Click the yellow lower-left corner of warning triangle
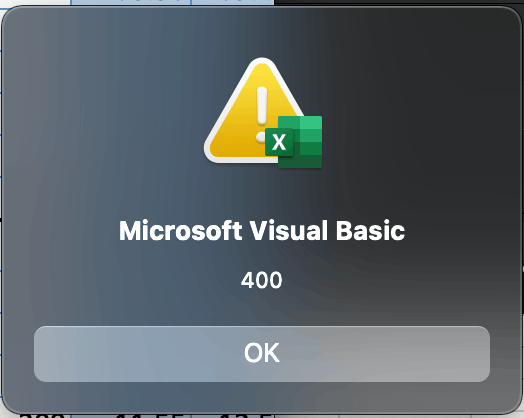Screen dimensions: 524x418 point(217,151)
